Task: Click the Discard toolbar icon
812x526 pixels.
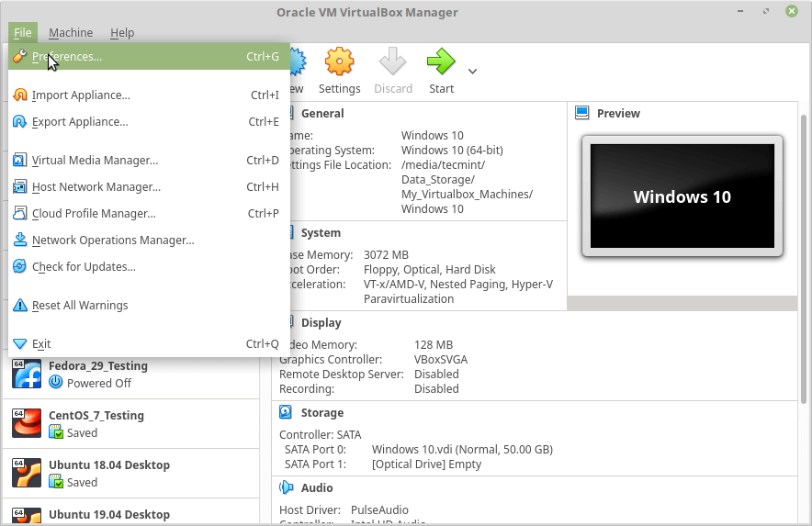Action: [x=393, y=62]
